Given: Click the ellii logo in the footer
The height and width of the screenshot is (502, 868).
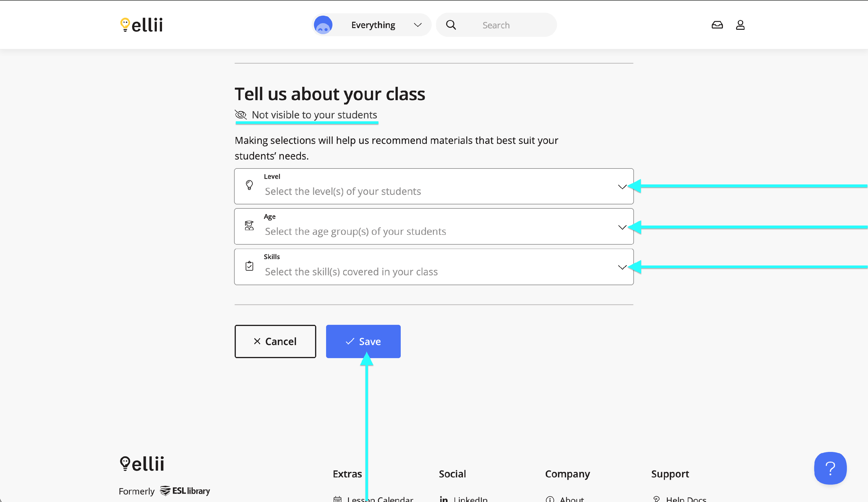Looking at the screenshot, I should pos(142,463).
